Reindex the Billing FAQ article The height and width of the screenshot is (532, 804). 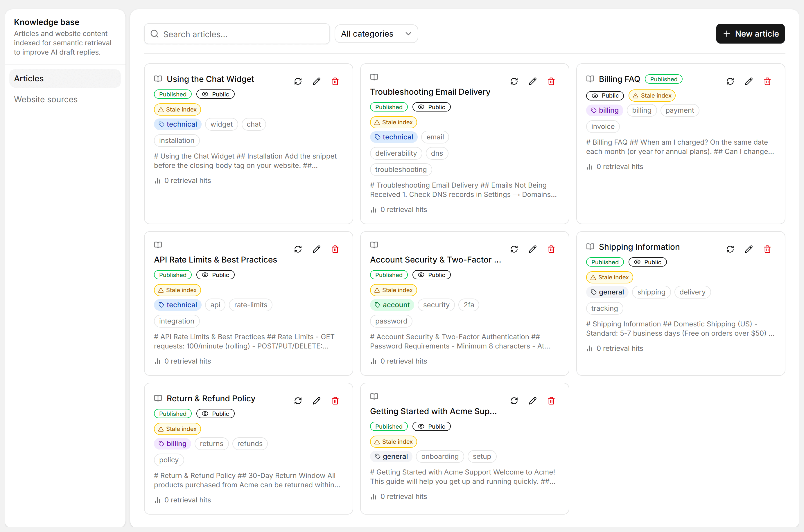point(730,81)
